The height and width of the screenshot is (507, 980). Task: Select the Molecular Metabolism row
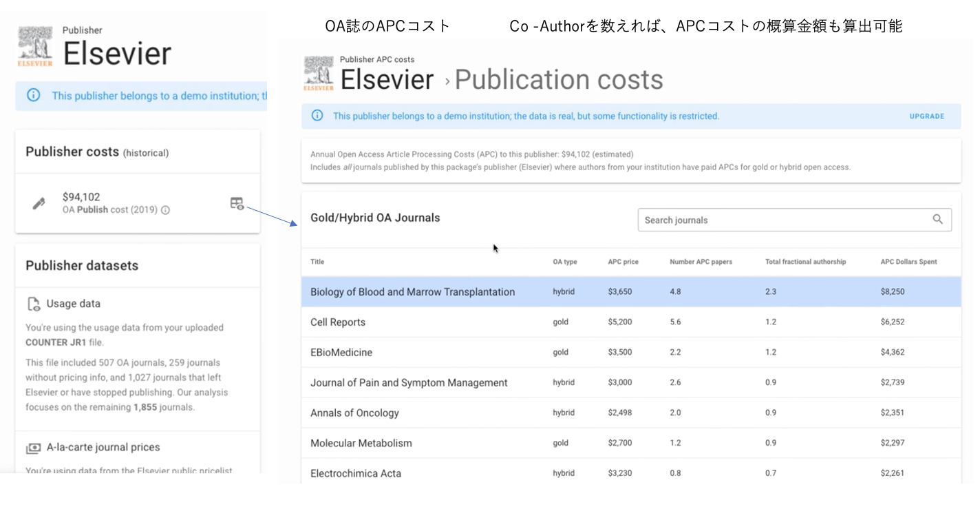click(631, 444)
